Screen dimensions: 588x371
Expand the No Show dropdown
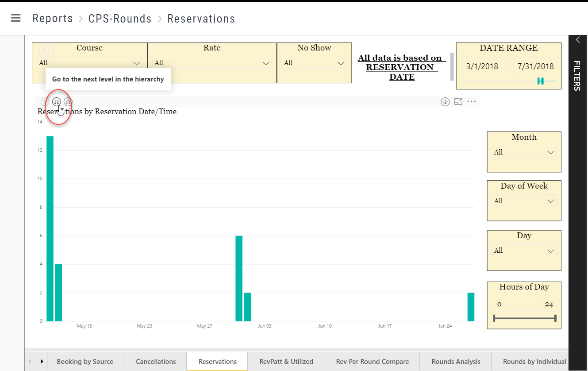click(341, 63)
